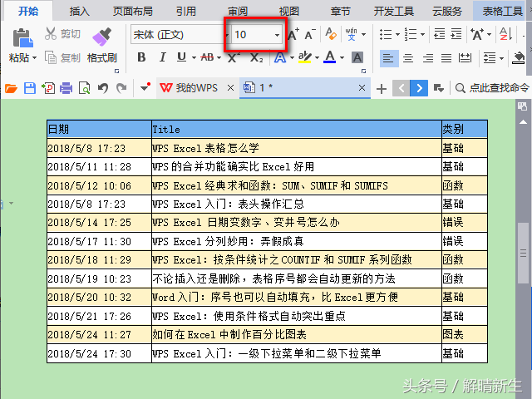532x399 pixels.
Task: Toggle align right
Action: (x=427, y=58)
